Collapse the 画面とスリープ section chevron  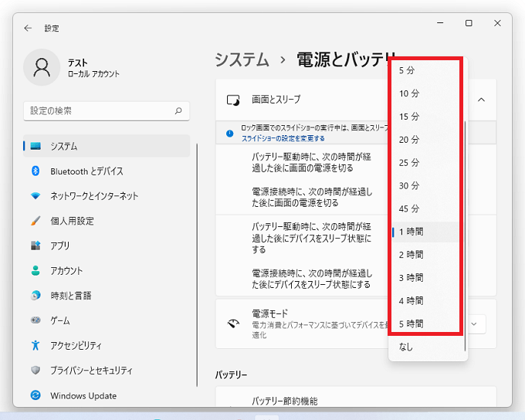point(482,100)
